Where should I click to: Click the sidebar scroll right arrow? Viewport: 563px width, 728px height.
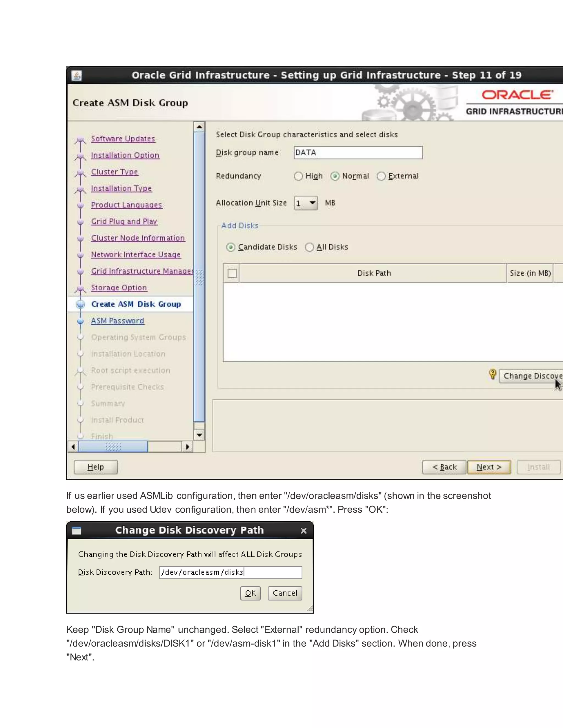[x=187, y=447]
